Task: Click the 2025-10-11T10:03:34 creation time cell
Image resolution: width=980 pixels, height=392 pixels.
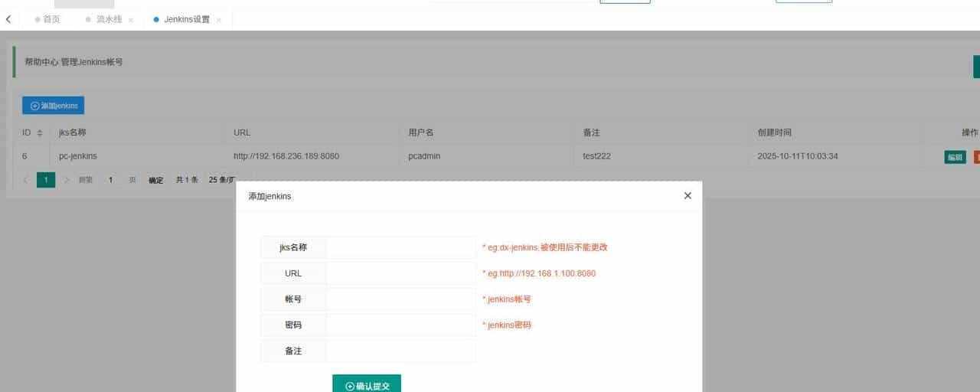Action: (x=836, y=156)
